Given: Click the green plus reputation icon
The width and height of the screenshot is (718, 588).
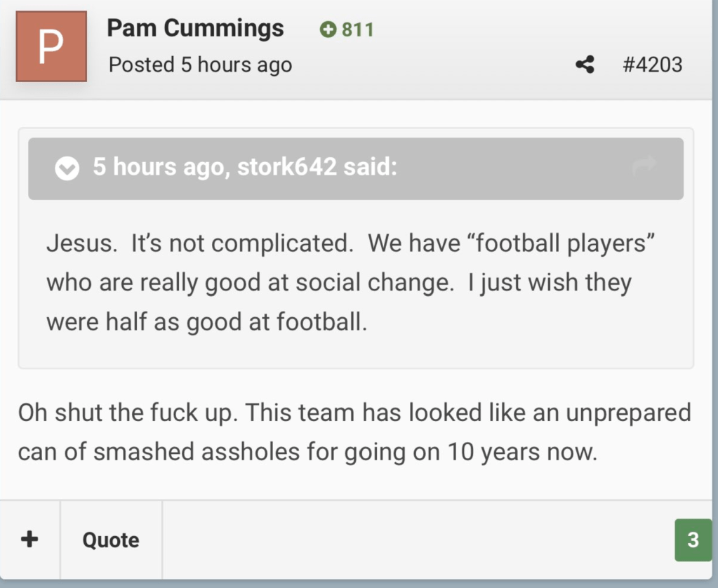Looking at the screenshot, I should 327,29.
